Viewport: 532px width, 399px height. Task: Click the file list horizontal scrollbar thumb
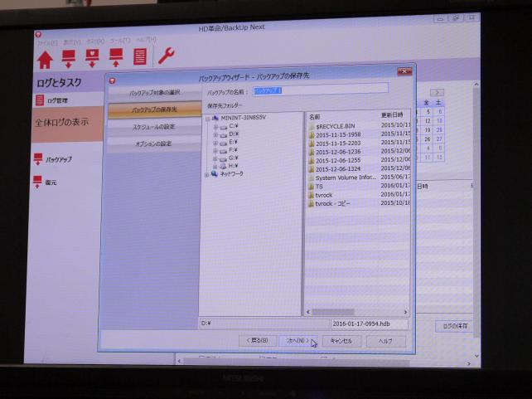point(333,312)
